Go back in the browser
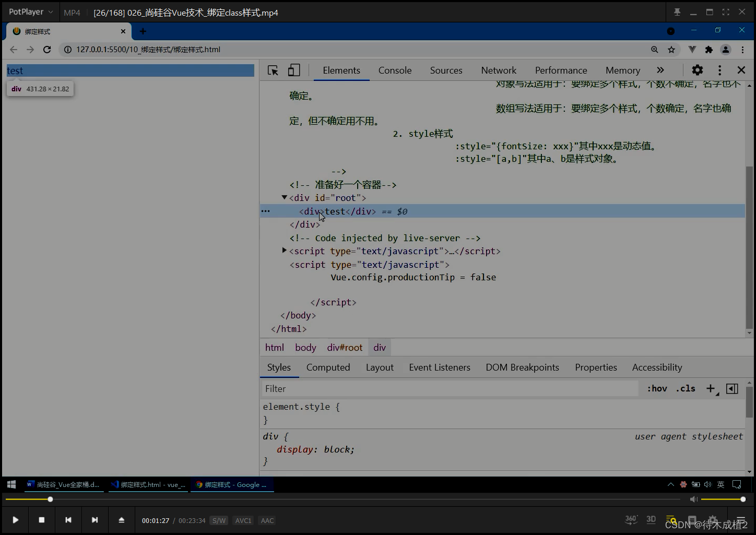Image resolution: width=756 pixels, height=535 pixels. (14, 50)
